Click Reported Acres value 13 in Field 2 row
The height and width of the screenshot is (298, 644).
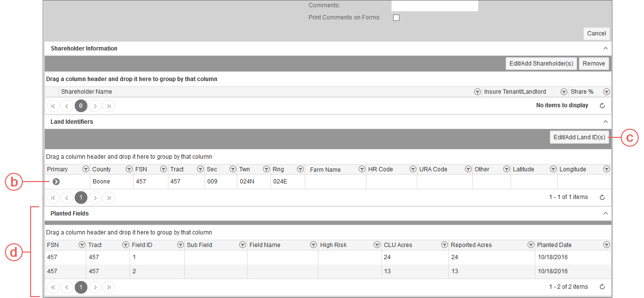tap(492, 271)
